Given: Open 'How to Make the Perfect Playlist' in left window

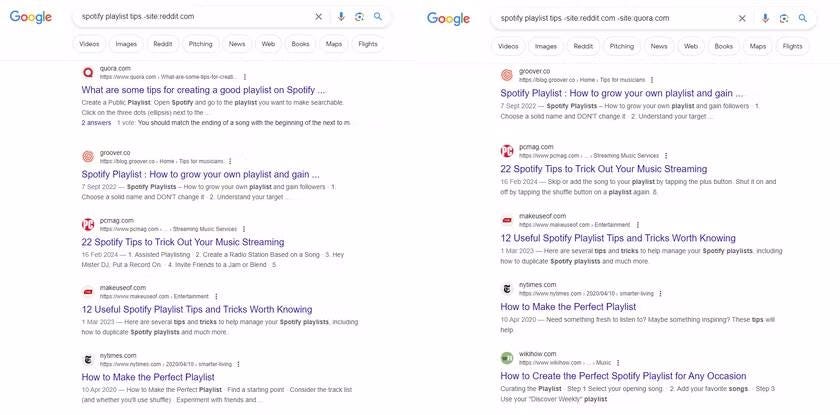Looking at the screenshot, I should click(148, 377).
